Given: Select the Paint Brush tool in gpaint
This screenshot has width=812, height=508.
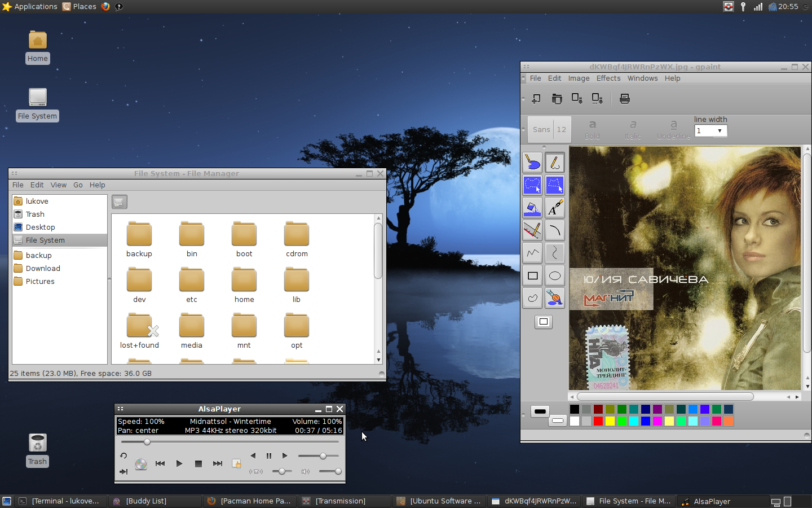Looking at the screenshot, I should pos(555,298).
